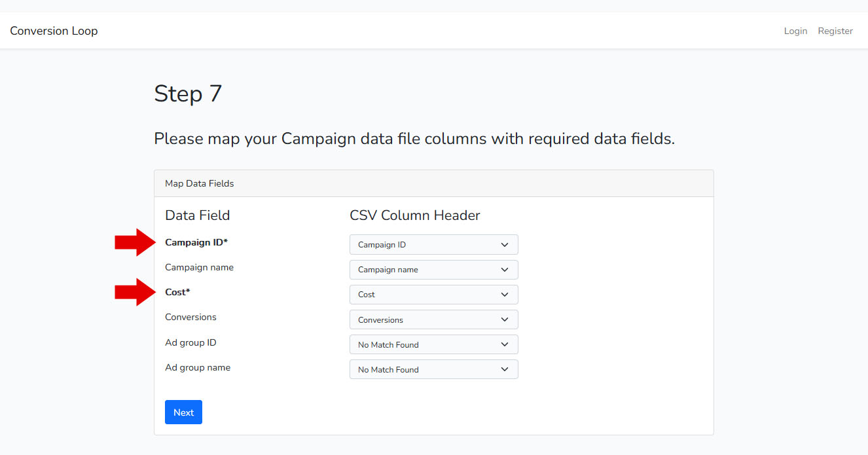The image size is (868, 455).
Task: Expand the Ad group name dropdown
Action: click(x=433, y=369)
